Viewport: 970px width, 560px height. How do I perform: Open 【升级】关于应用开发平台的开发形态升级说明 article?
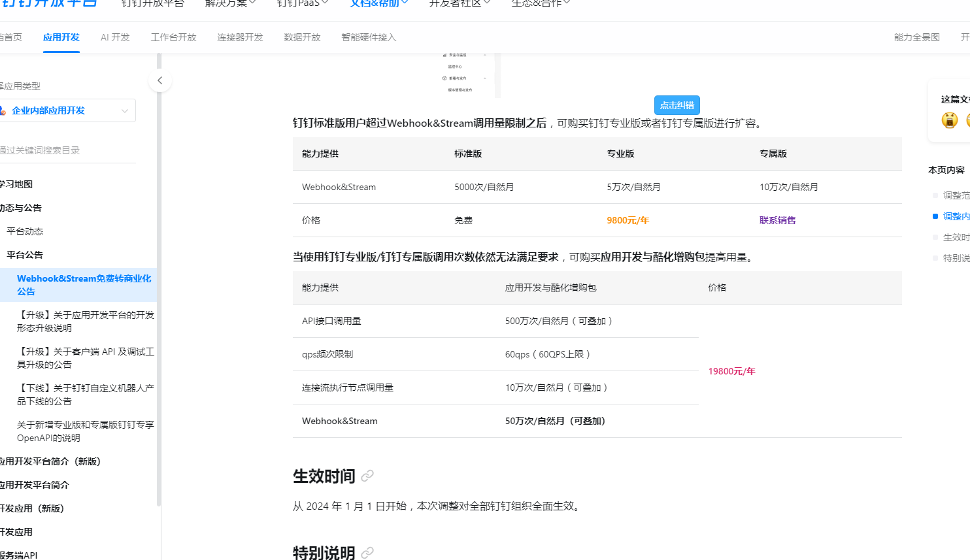(86, 321)
